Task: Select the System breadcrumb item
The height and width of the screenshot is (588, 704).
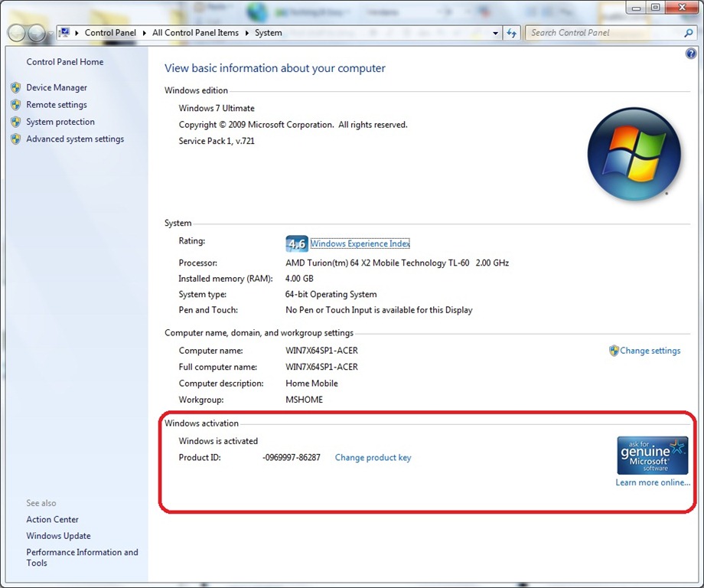Action: click(x=269, y=33)
